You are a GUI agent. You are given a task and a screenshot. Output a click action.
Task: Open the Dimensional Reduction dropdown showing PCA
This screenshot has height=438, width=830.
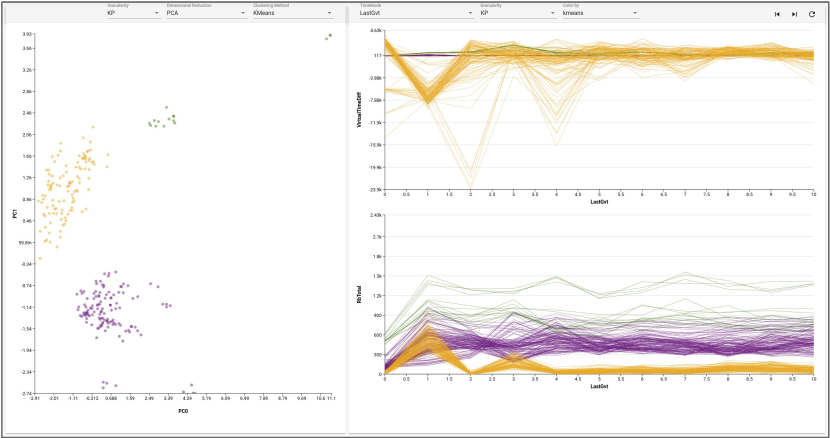(206, 13)
